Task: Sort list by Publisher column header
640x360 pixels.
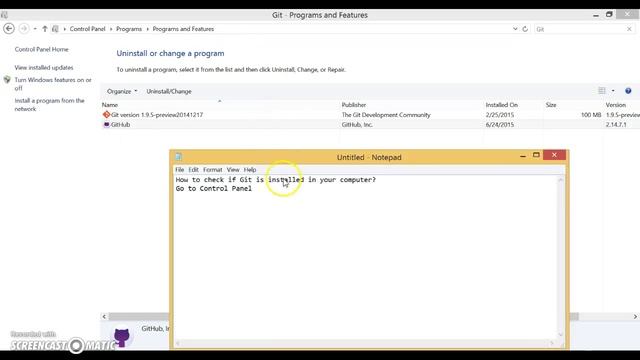Action: tap(354, 105)
